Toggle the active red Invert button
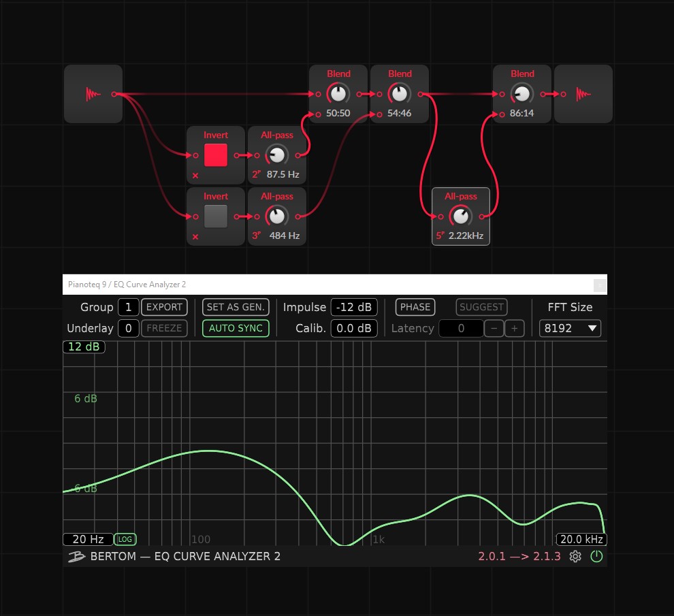Viewport: 674px width, 616px height. click(x=216, y=155)
